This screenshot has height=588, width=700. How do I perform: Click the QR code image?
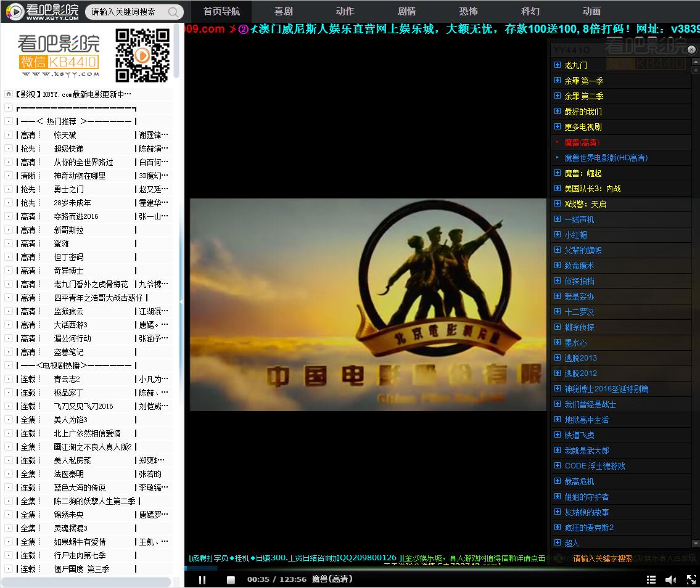[x=142, y=55]
